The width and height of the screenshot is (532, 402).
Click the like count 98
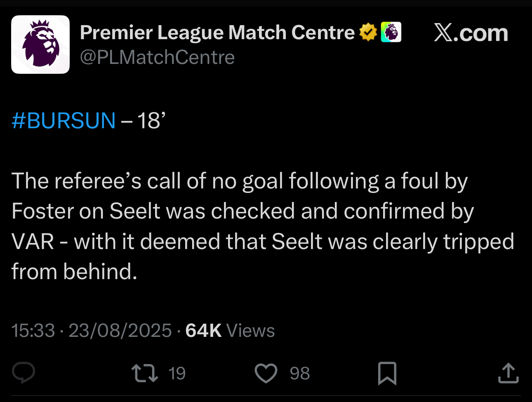299,374
